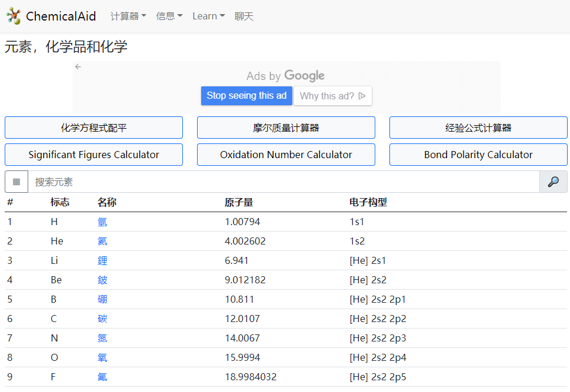Click the Why this ad play-triangle icon

(x=362, y=96)
